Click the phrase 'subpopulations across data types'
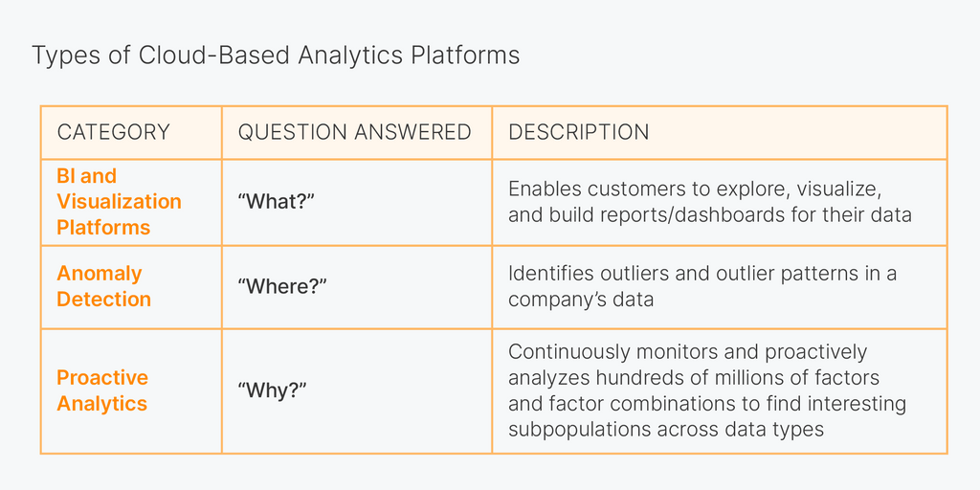The height and width of the screenshot is (490, 980). point(666,429)
